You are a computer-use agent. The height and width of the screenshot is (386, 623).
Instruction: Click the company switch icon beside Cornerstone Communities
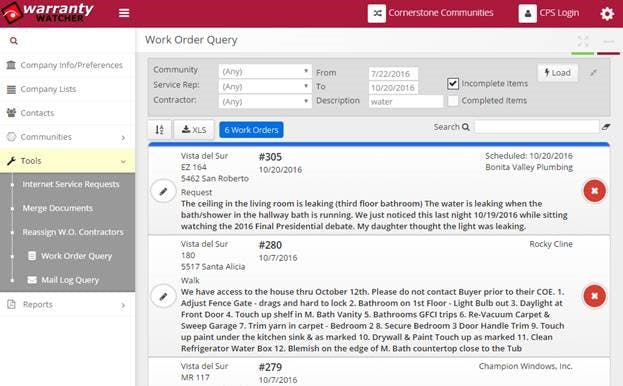(x=377, y=13)
